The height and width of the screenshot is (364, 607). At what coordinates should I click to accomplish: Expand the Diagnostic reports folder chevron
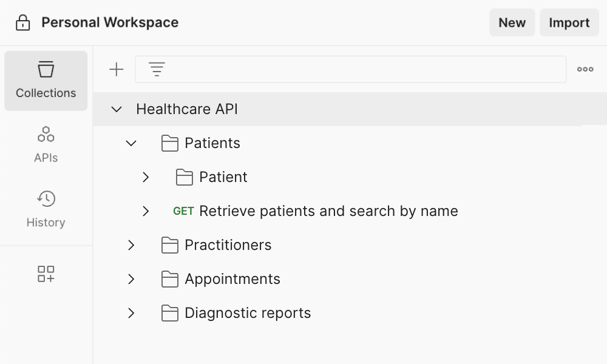point(131,313)
